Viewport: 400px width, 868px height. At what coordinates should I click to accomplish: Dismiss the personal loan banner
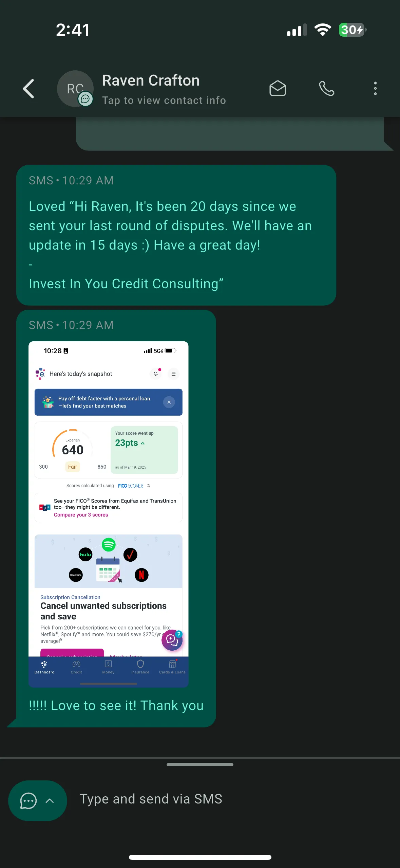pos(169,402)
